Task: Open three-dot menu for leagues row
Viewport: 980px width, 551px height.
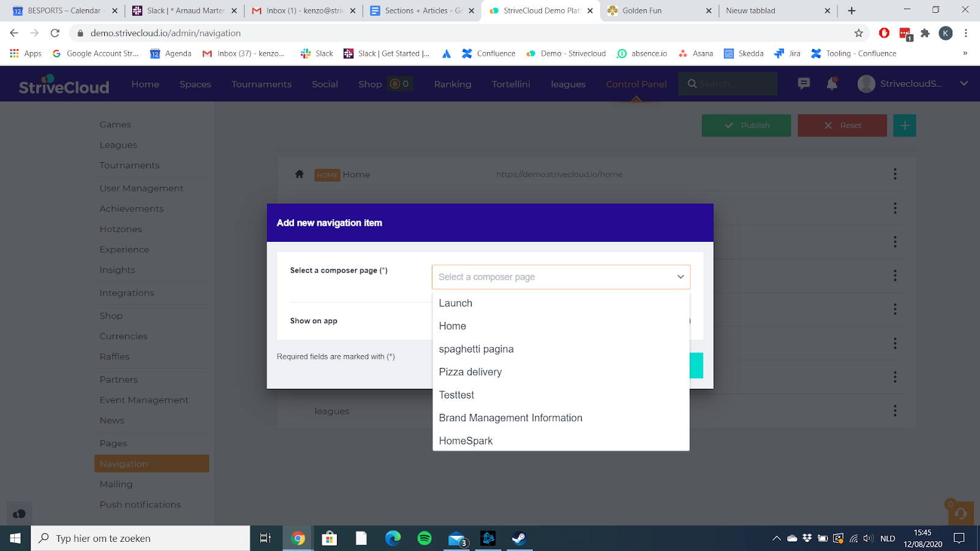Action: [x=895, y=411]
